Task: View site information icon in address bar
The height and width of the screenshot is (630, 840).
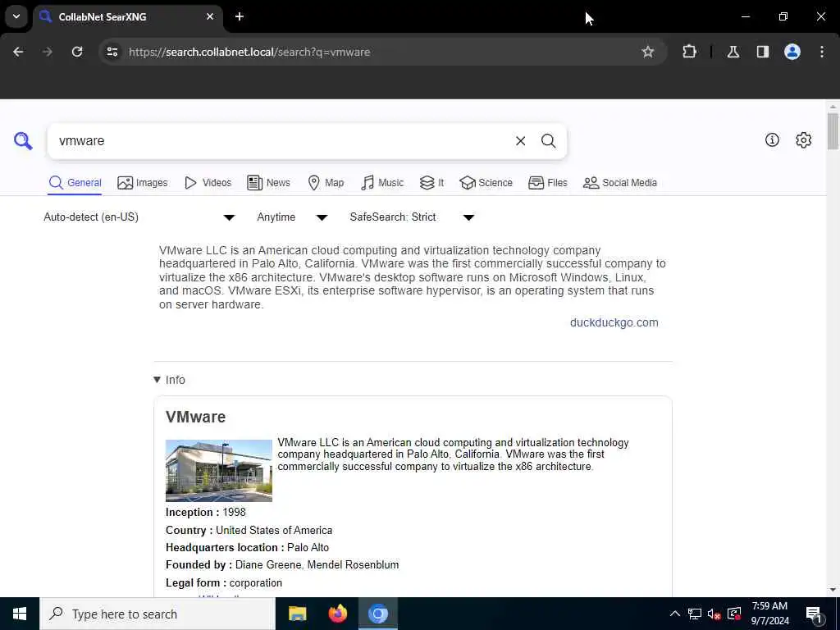Action: click(112, 52)
